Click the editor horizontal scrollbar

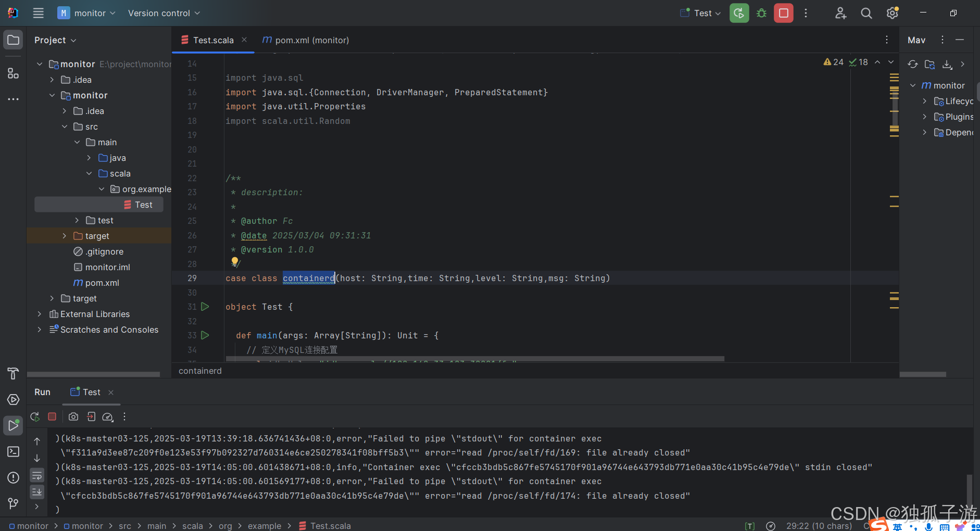[475, 359]
